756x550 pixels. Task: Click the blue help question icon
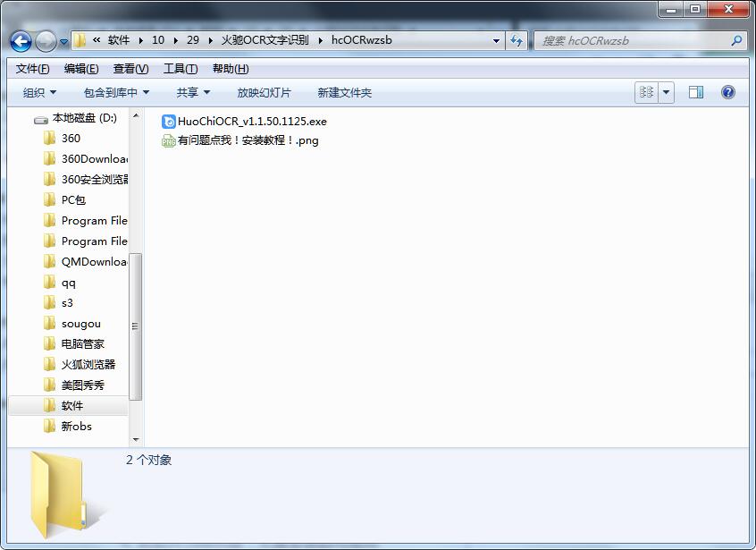coord(728,92)
